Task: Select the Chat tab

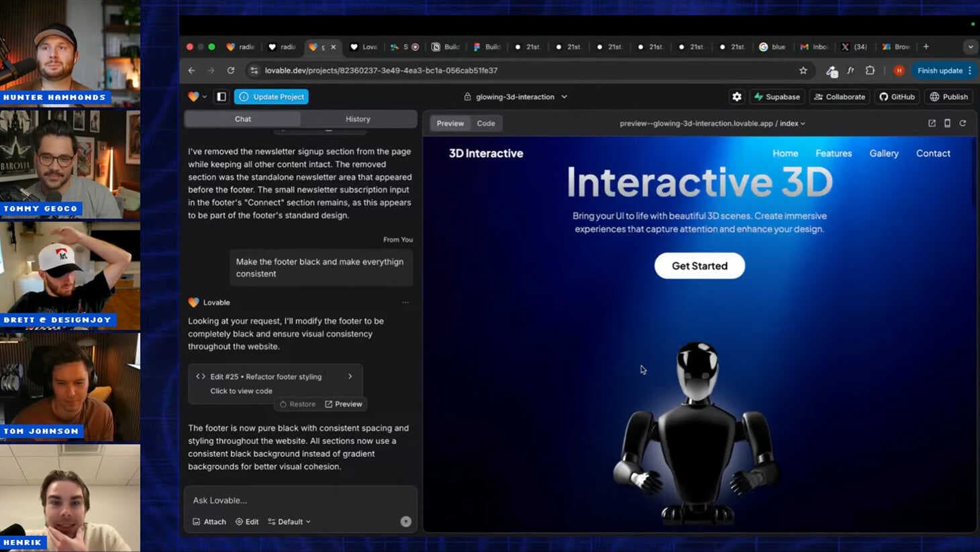Action: (x=243, y=119)
